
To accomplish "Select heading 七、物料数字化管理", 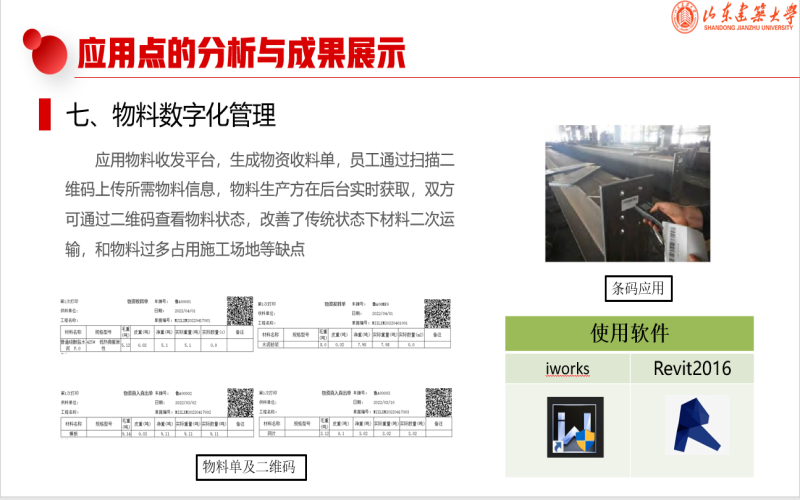I will tap(171, 115).
